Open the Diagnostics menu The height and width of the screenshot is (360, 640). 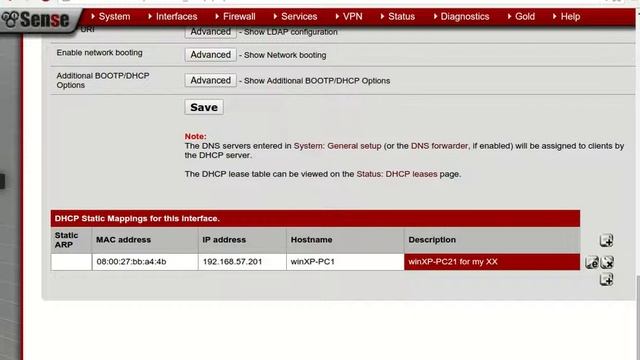click(461, 16)
